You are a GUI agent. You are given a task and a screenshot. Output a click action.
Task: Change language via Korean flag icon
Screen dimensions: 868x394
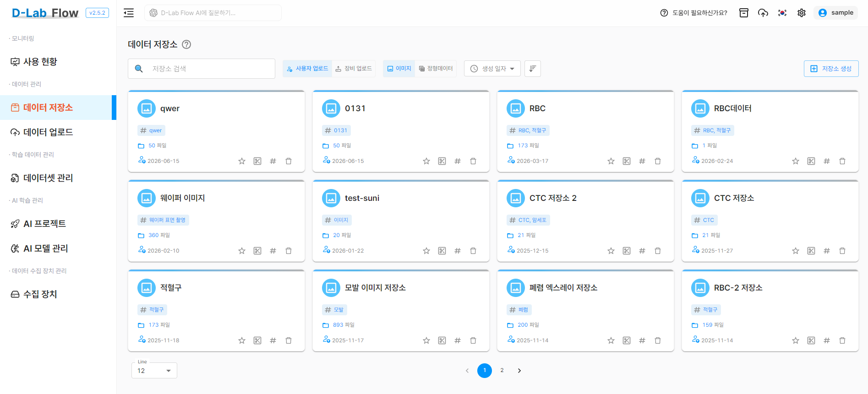[782, 13]
